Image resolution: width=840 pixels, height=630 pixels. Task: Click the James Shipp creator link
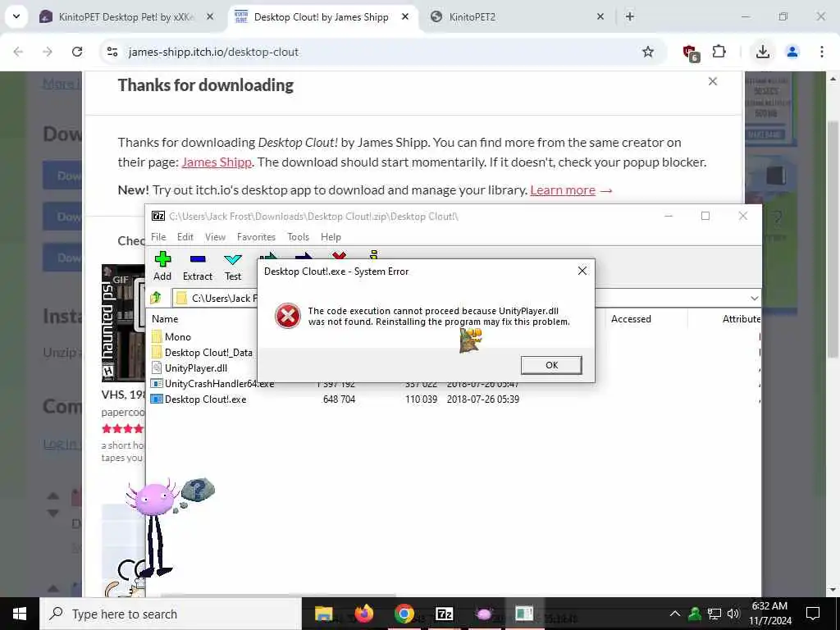pos(217,162)
